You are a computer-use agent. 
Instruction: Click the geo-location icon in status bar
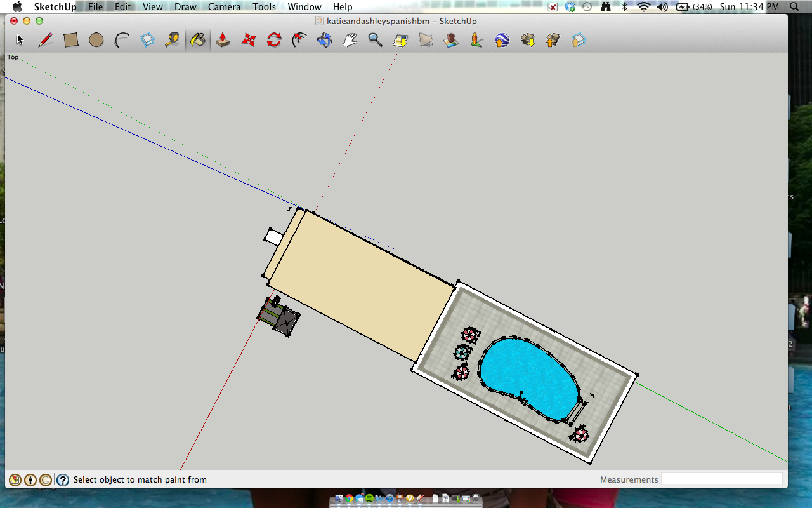point(15,480)
